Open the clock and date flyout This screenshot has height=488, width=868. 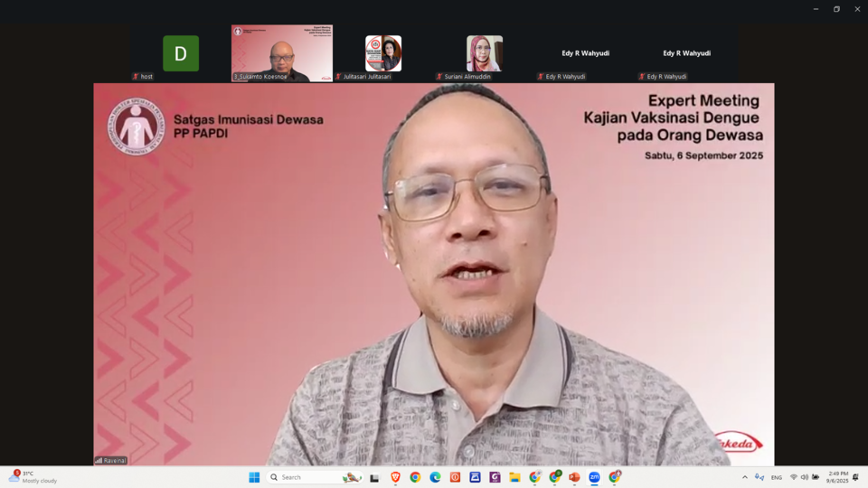click(836, 477)
